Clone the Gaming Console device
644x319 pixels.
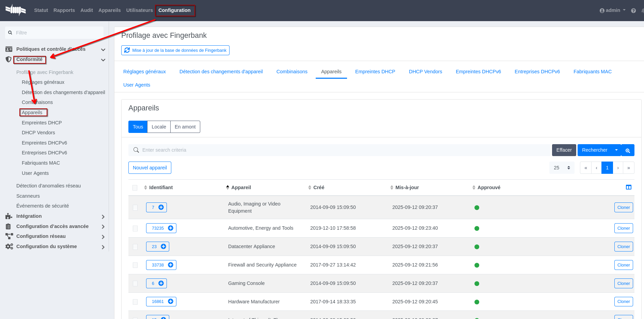[624, 283]
